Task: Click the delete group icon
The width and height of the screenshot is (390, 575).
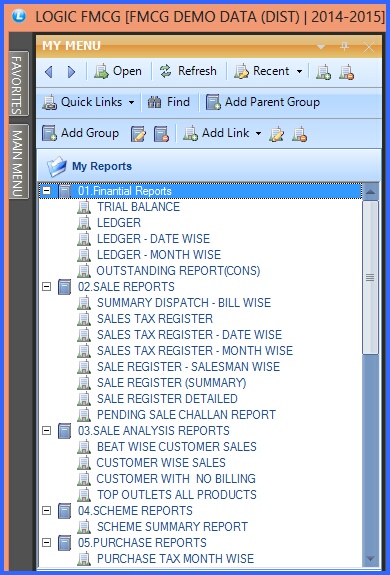Action: [161, 134]
